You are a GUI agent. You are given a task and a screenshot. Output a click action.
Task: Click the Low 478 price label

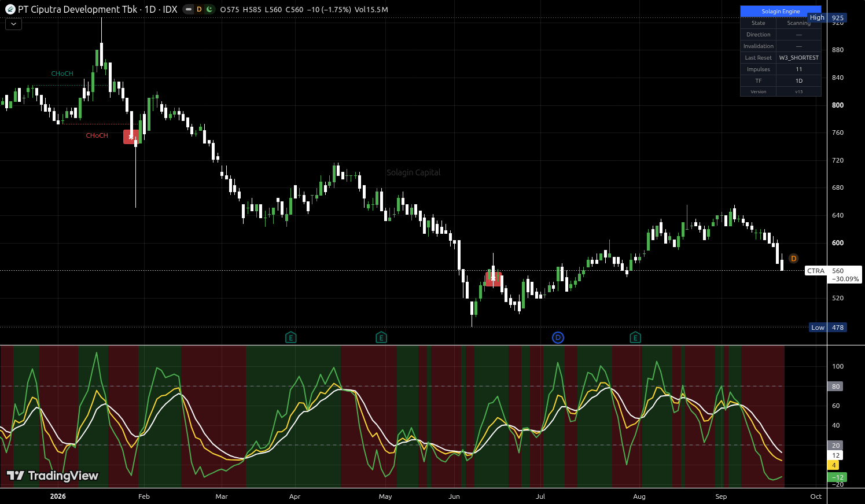coord(828,328)
